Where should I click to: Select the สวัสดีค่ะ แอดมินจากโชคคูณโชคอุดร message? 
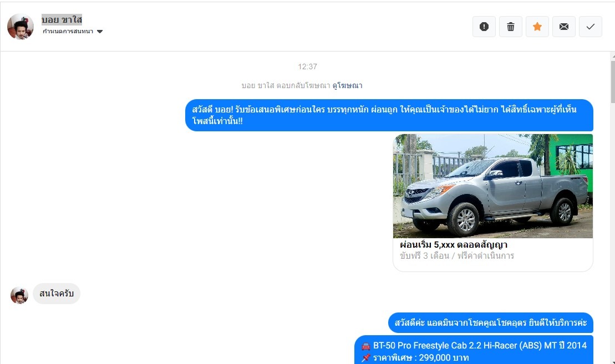click(491, 323)
